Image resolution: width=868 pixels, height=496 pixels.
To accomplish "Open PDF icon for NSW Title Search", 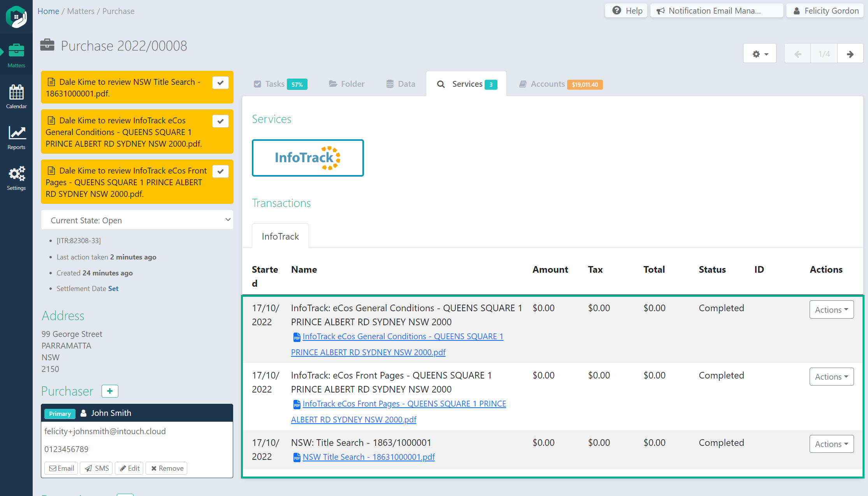I will pos(297,457).
